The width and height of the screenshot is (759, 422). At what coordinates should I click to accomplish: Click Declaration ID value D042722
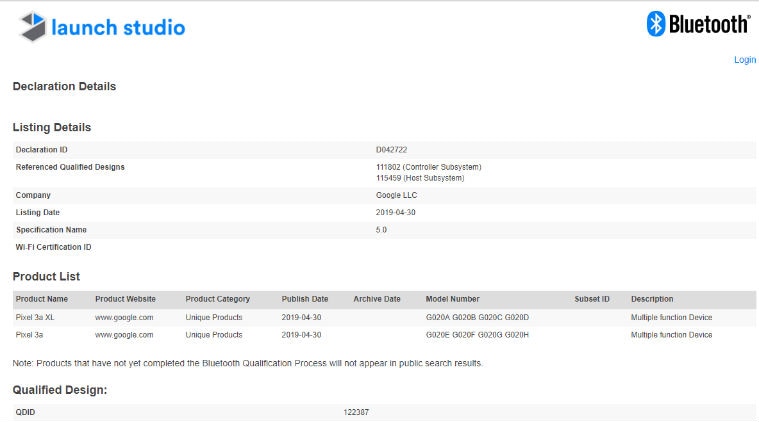[393, 149]
